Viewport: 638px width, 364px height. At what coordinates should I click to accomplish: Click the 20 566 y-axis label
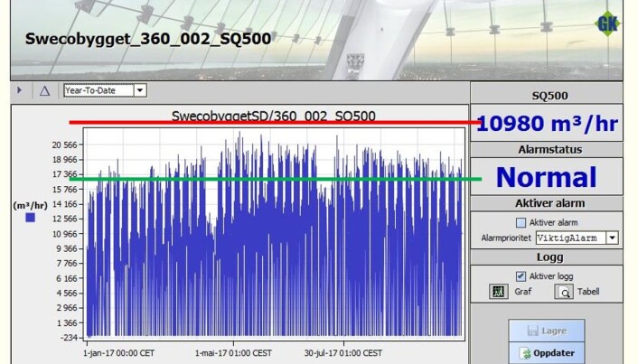[x=64, y=145]
